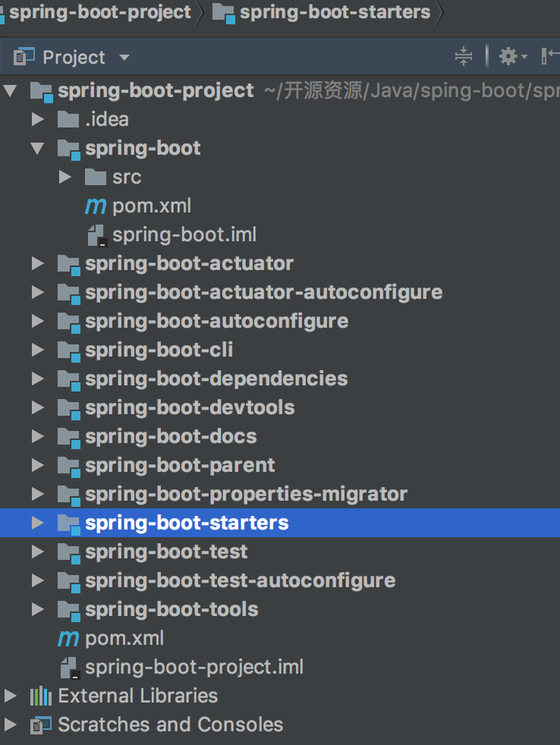Click spring-boot-starters in the breadcrumb bar
Screen dimensions: 560x745
click(335, 12)
